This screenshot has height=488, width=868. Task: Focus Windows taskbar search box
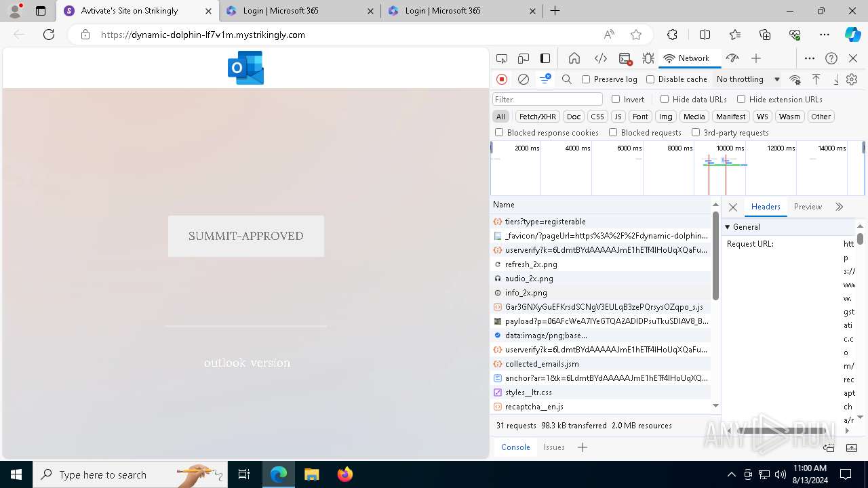[130, 474]
